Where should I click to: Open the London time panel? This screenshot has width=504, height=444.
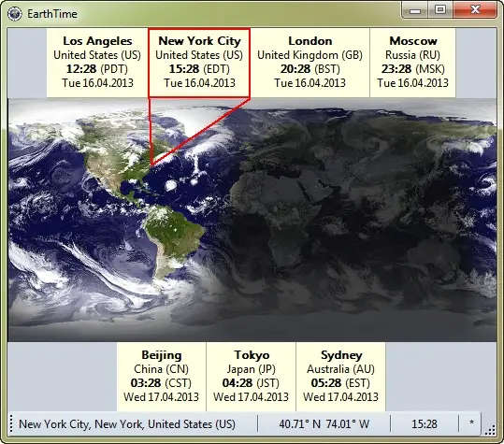(x=310, y=63)
